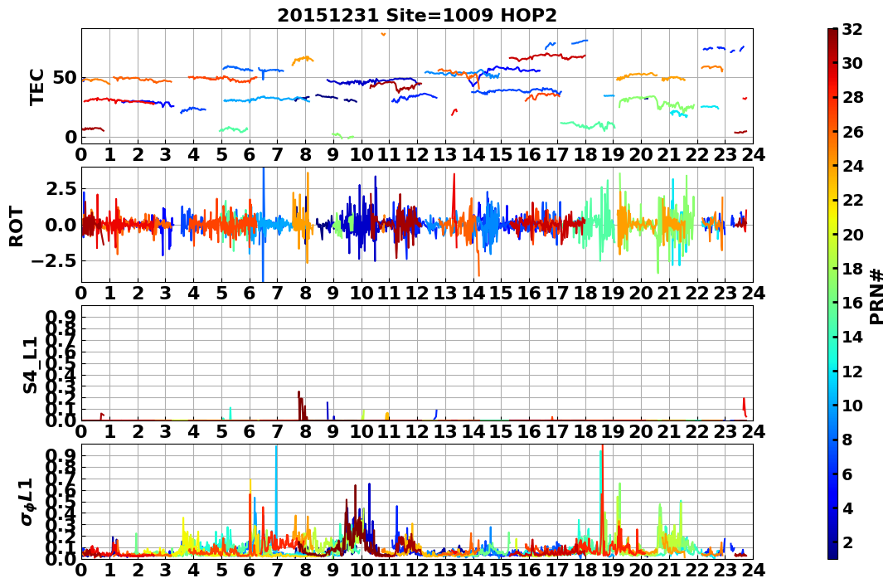The height and width of the screenshot is (588, 893).
Task: Click the dark red S4_L1 peak near hour 8
Action: [301, 405]
